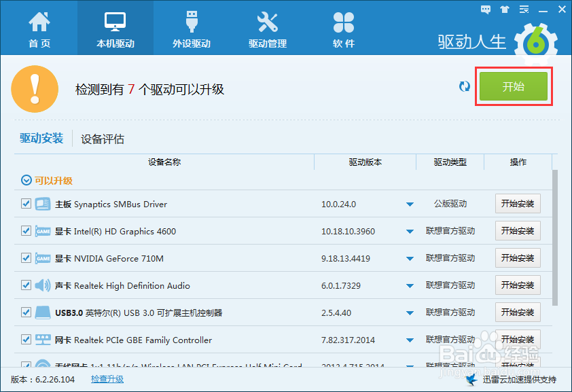
Task: Click the 迅雷云加速 Thunder icon
Action: point(471,379)
